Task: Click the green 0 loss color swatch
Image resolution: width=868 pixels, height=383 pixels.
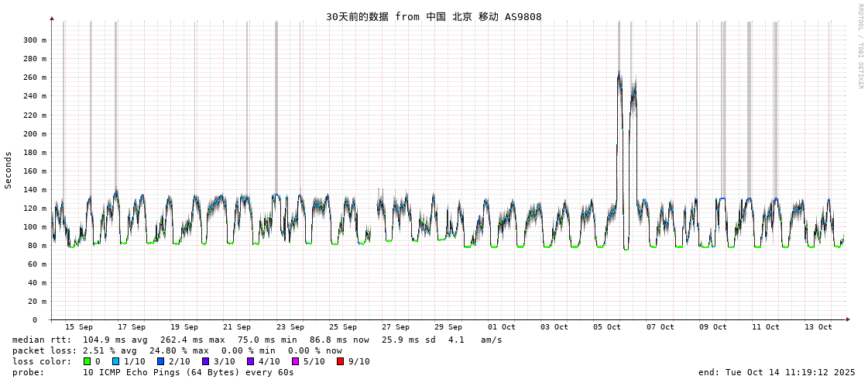Action: point(87,361)
